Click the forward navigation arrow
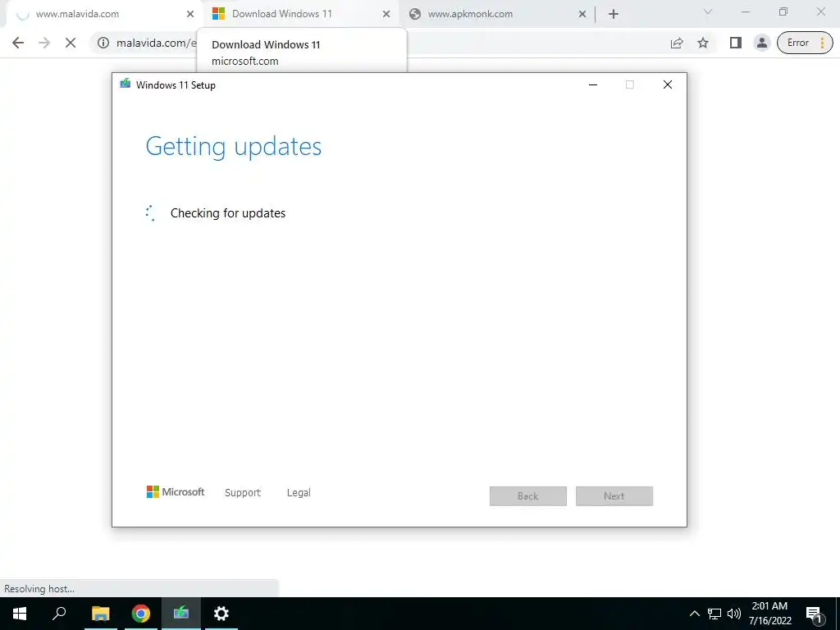The image size is (840, 630). [44, 43]
